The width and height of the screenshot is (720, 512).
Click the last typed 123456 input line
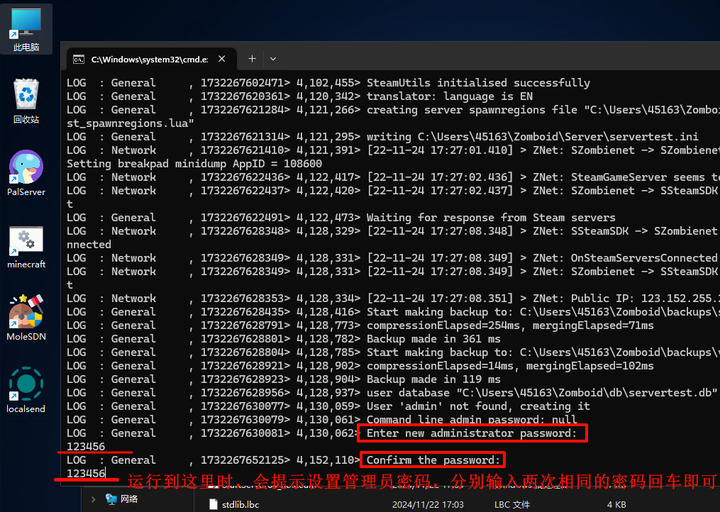(x=86, y=473)
